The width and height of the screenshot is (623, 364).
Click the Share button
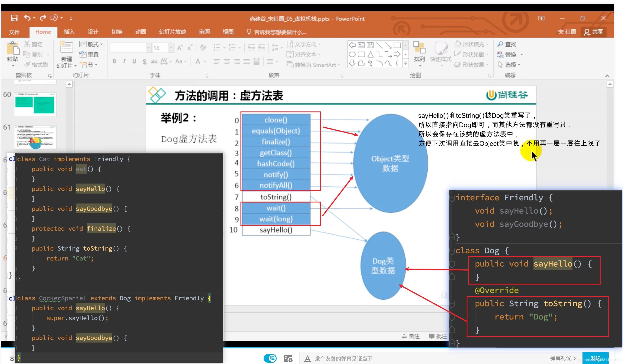[594, 32]
